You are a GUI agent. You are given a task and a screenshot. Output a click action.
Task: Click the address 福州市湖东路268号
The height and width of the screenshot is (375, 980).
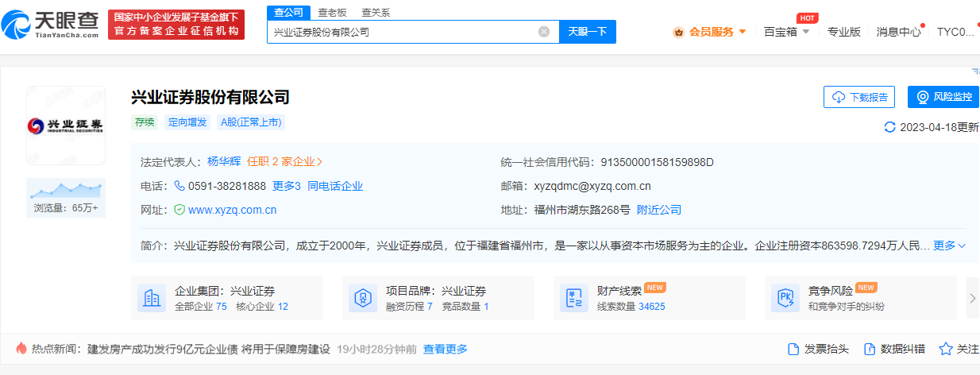coord(582,210)
